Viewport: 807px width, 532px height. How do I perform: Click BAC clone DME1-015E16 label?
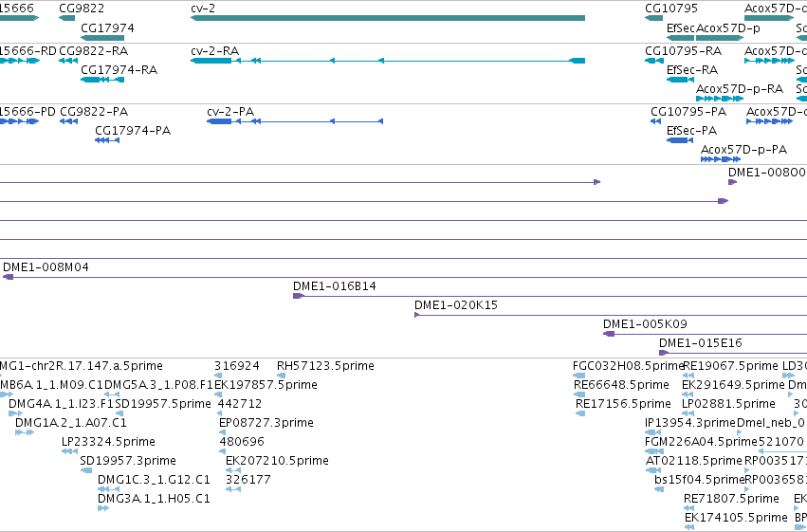click(701, 343)
